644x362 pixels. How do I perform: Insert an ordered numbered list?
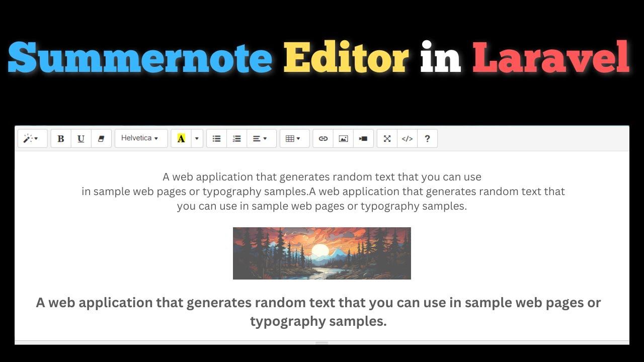pyautogui.click(x=237, y=139)
